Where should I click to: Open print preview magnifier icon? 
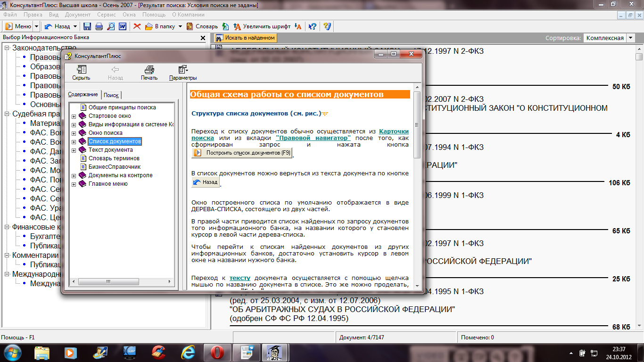pyautogui.click(x=111, y=26)
